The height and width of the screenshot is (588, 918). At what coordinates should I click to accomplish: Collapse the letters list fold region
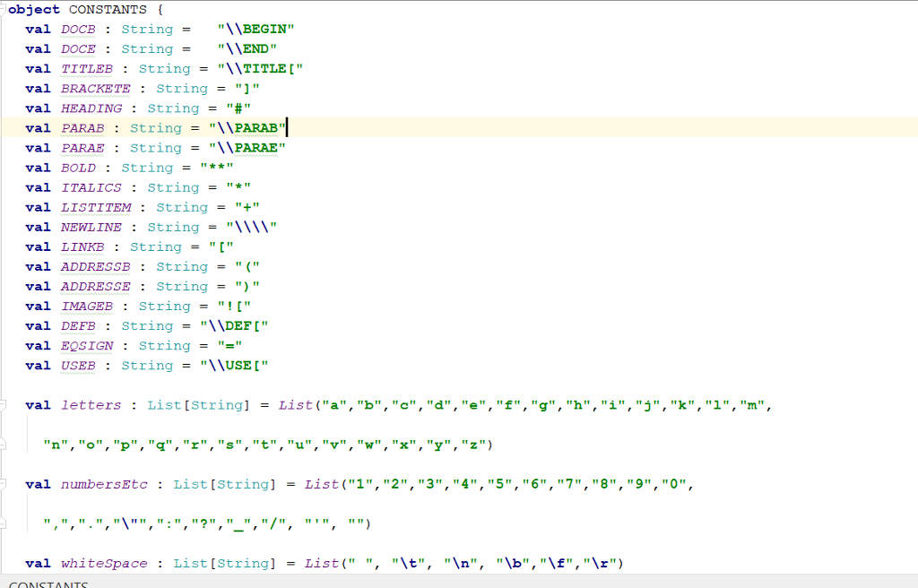click(x=4, y=405)
